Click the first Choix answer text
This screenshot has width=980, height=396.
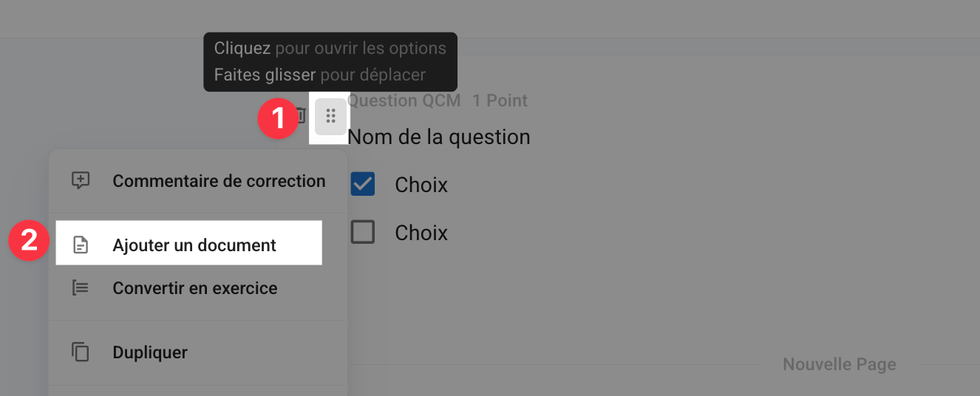(421, 185)
